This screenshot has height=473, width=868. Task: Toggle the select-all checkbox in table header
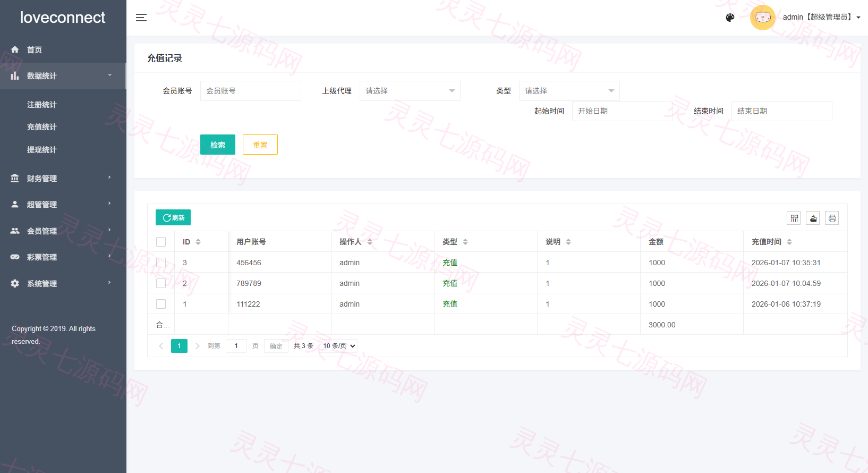tap(161, 242)
